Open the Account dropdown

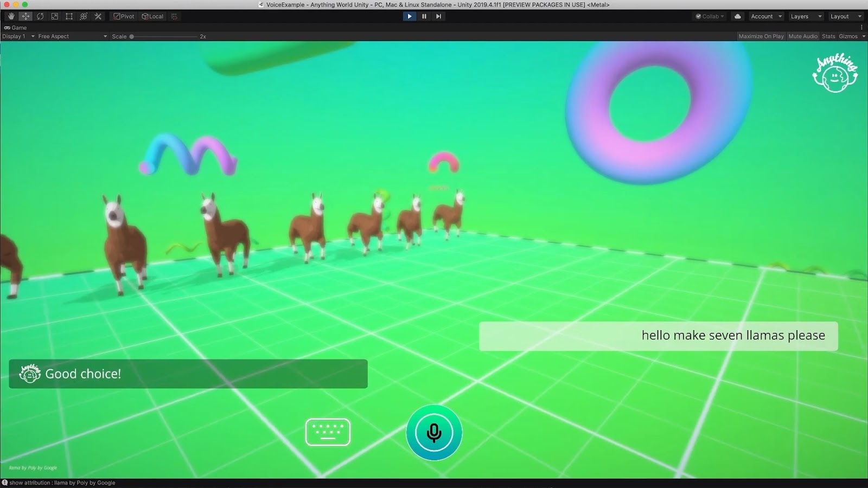click(x=766, y=16)
